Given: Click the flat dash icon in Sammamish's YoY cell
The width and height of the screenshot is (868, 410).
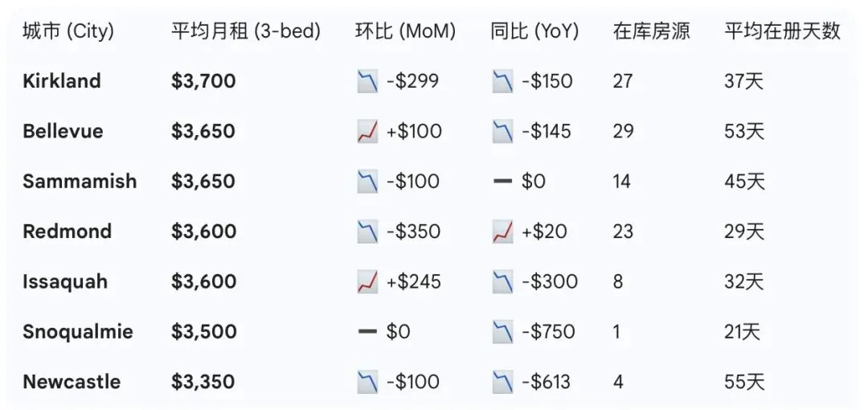Looking at the screenshot, I should tap(502, 182).
